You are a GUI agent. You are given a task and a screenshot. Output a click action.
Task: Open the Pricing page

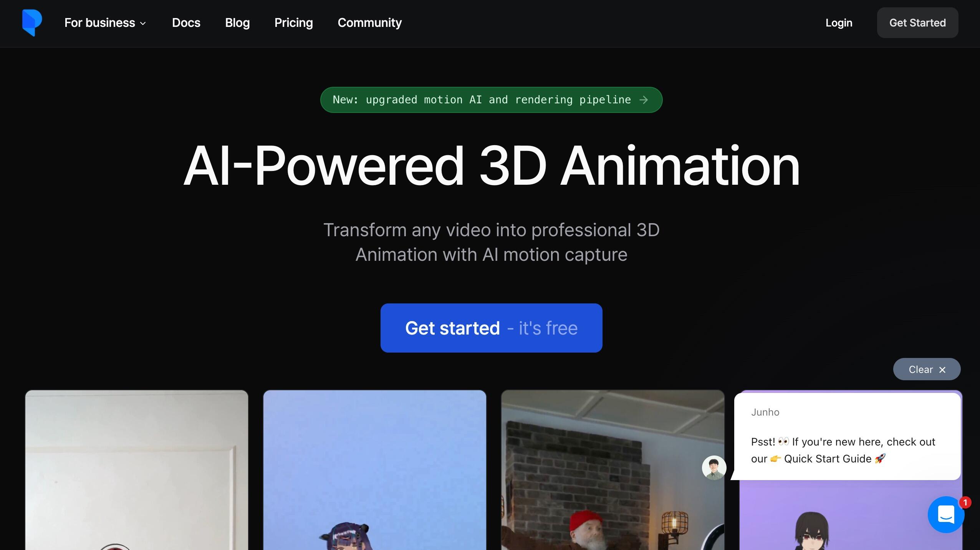[x=293, y=23]
